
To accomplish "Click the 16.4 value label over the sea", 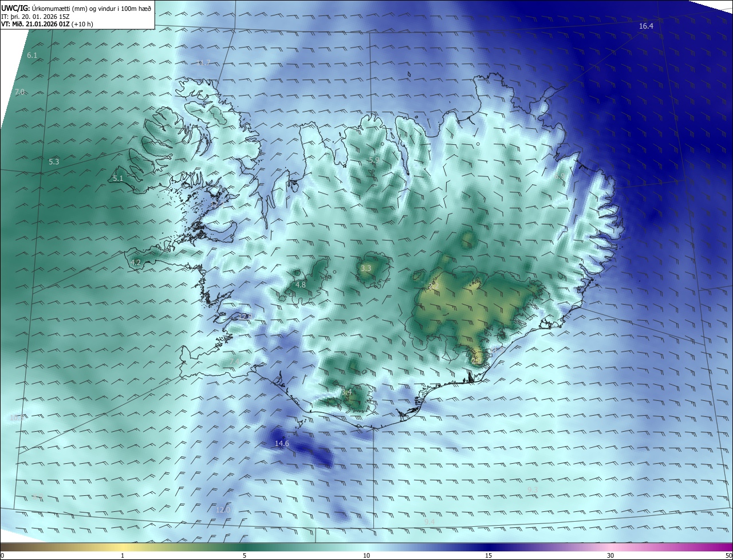I will [646, 26].
